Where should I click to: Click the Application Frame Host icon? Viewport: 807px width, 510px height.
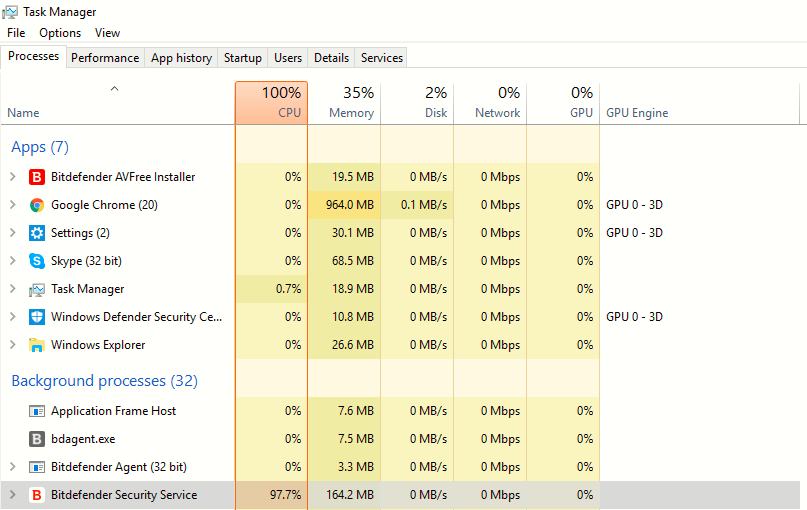[x=37, y=411]
